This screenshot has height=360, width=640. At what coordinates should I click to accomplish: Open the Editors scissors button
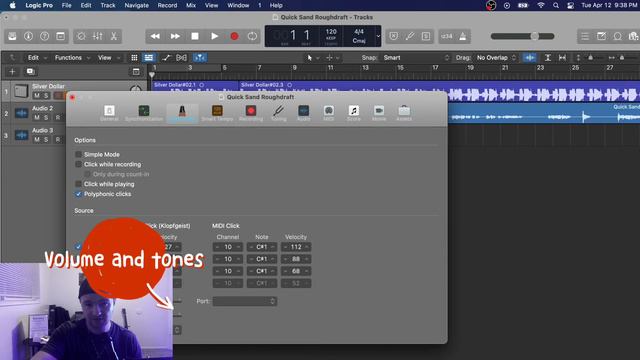(x=114, y=36)
